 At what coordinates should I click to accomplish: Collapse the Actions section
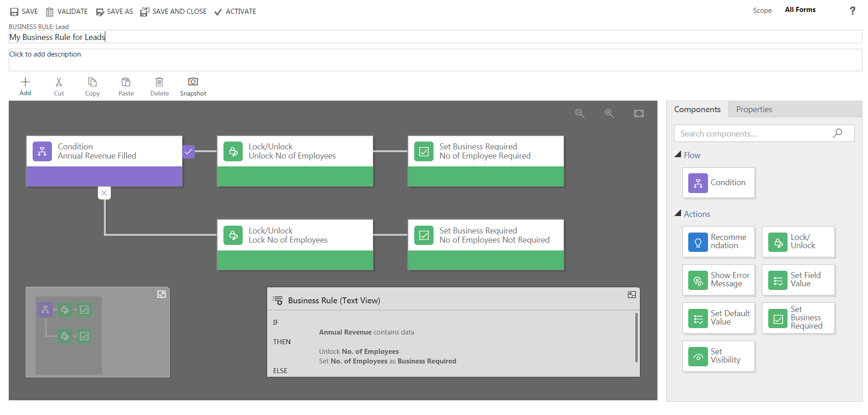tap(678, 214)
